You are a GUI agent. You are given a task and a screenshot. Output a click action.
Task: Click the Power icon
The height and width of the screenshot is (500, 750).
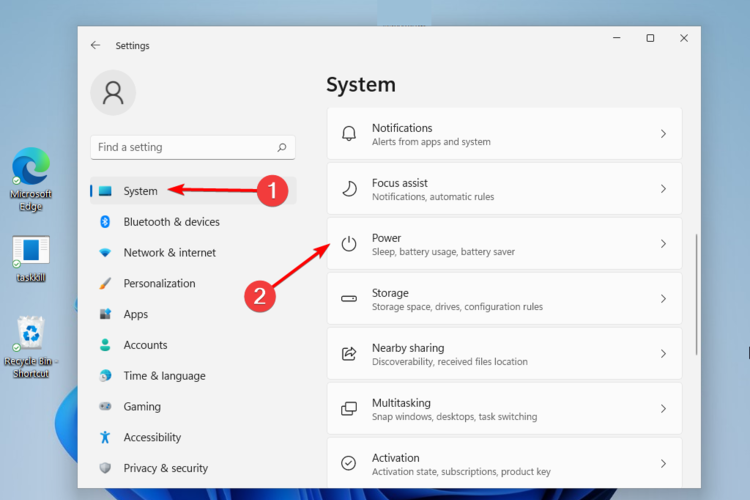[x=349, y=244]
